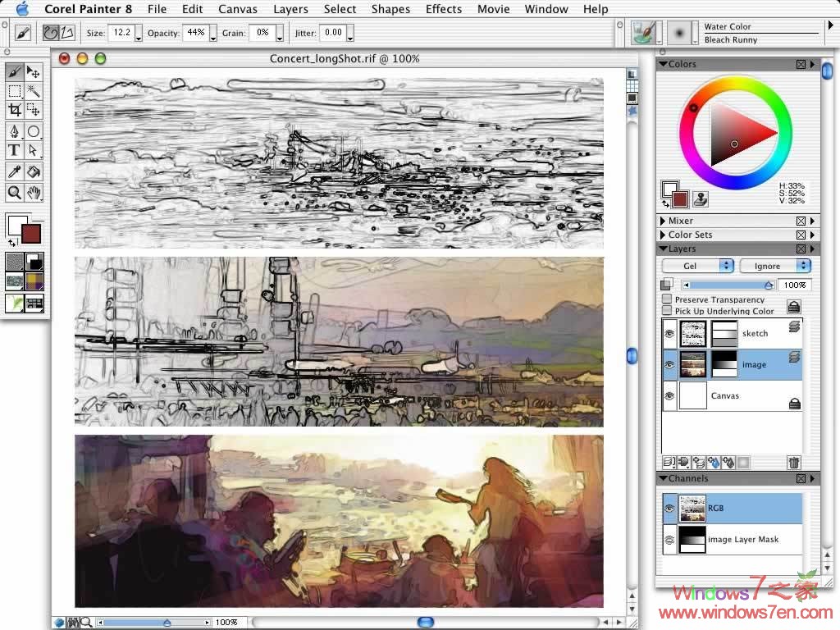Open the Gel composite method dropdown
The width and height of the screenshot is (840, 630).
[x=697, y=266]
